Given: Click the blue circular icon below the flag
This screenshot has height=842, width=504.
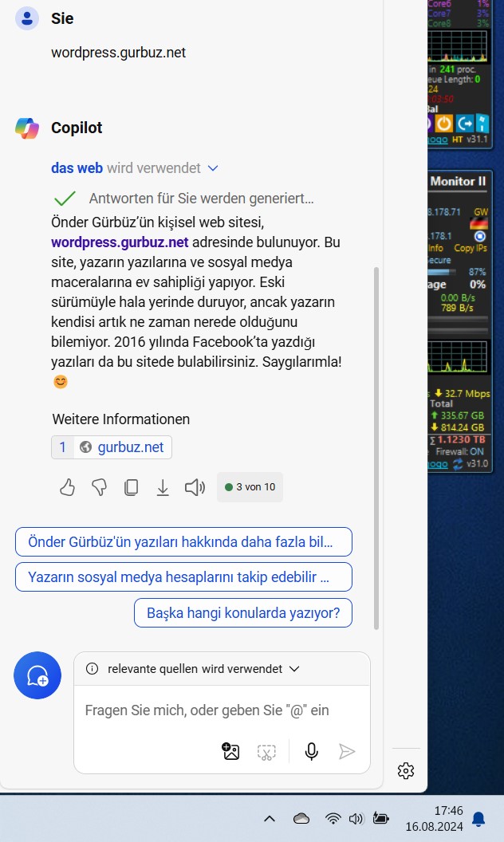Looking at the screenshot, I should pyautogui.click(x=480, y=236).
